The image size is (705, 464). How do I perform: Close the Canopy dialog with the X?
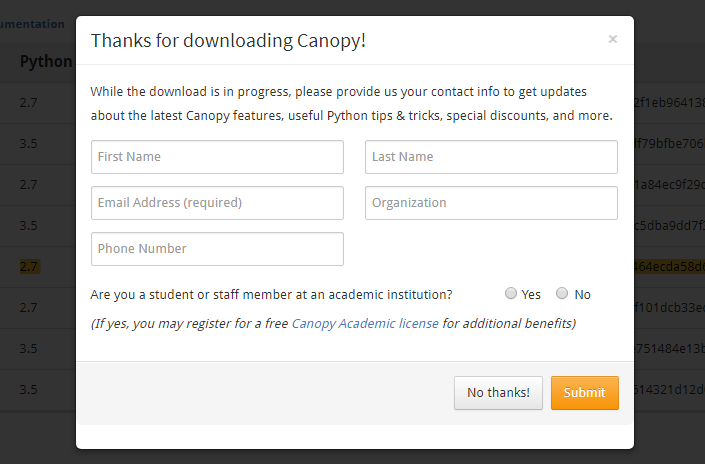[612, 40]
